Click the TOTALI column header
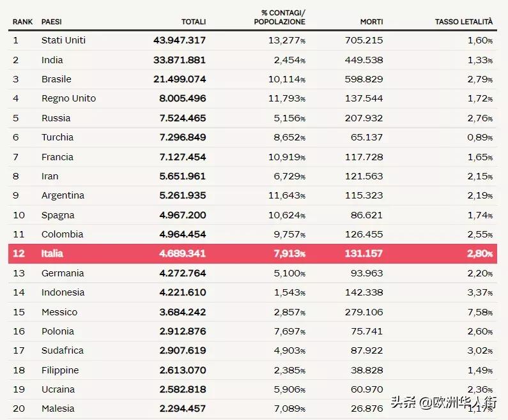The image size is (508, 420). tap(194, 22)
